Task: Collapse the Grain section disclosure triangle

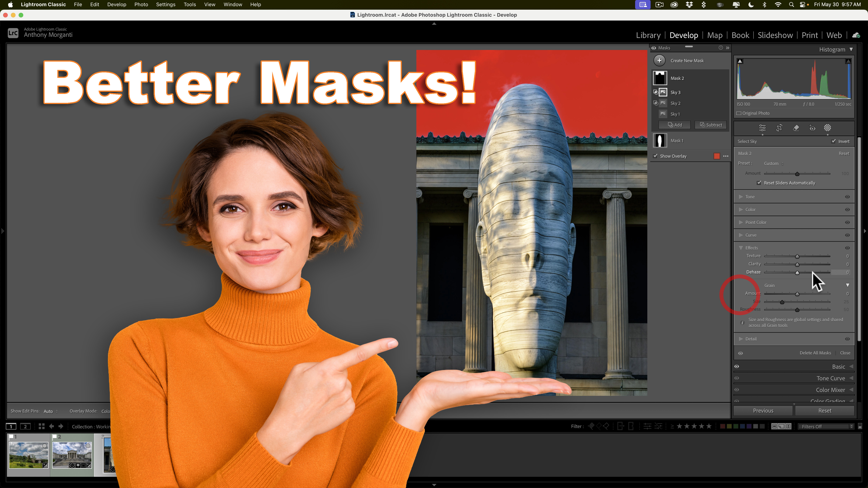Action: click(848, 285)
